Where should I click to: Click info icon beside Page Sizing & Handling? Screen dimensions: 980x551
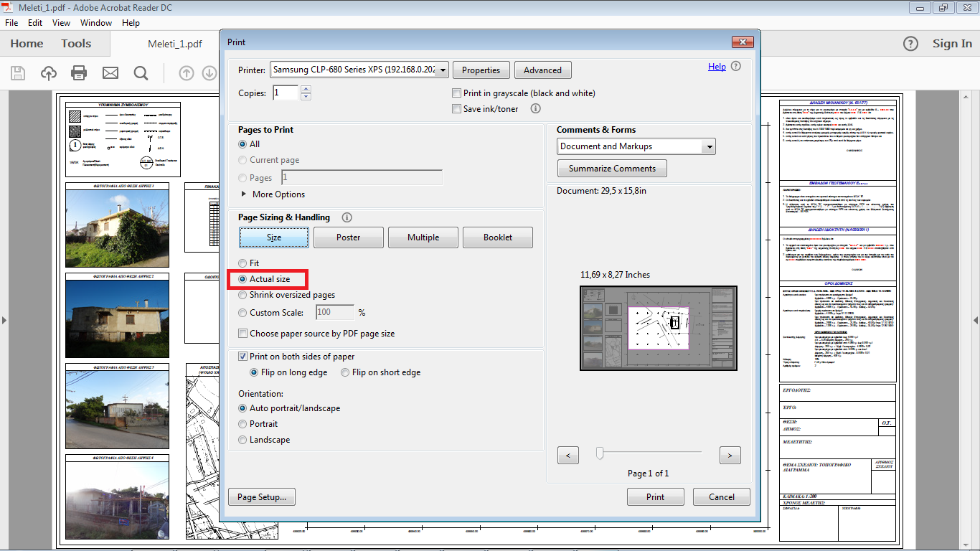(x=347, y=217)
